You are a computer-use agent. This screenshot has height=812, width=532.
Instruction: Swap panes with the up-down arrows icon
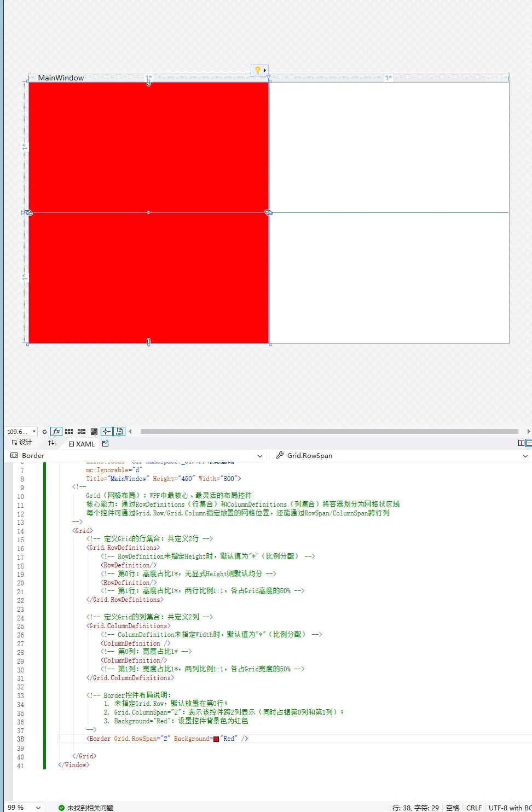tap(51, 443)
